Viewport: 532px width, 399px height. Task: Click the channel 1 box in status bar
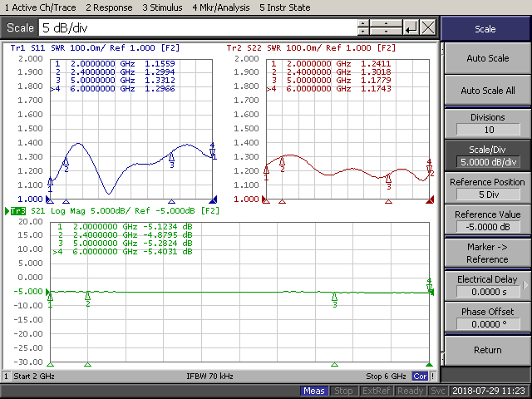point(6,377)
